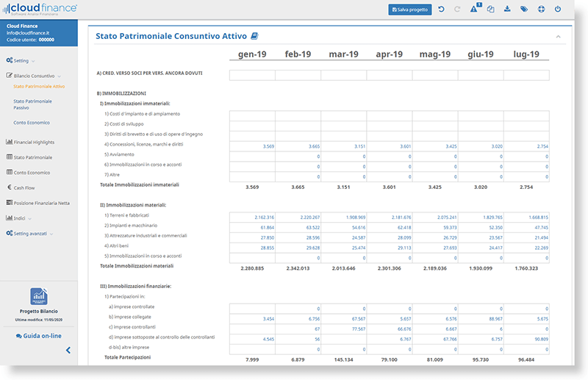Click the Progetto Bilancio project thumbnail
The height and width of the screenshot is (380, 588).
(x=39, y=297)
